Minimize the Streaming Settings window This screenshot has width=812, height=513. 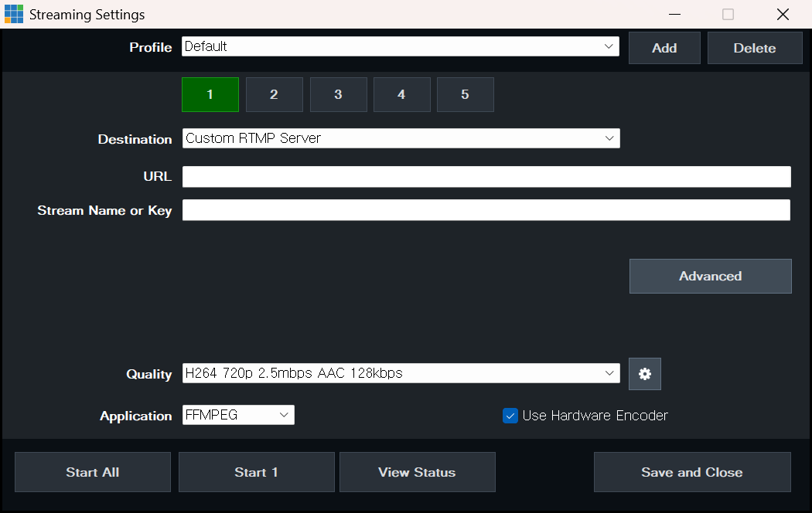674,15
